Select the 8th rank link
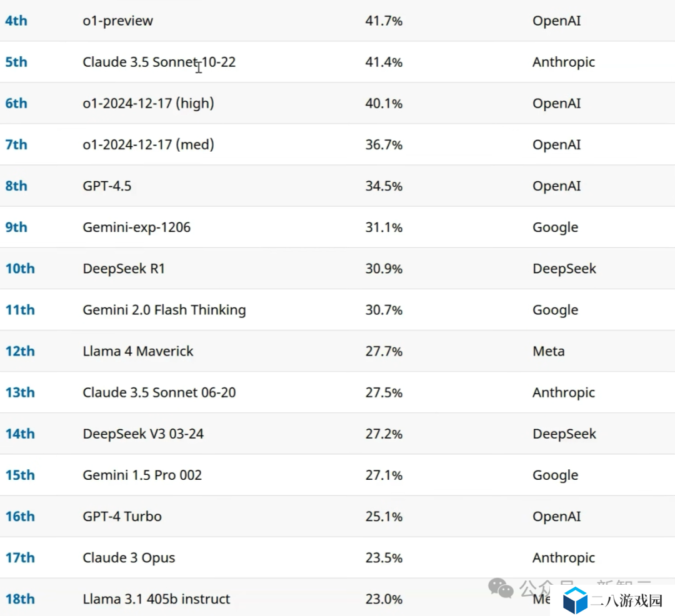 pyautogui.click(x=16, y=186)
